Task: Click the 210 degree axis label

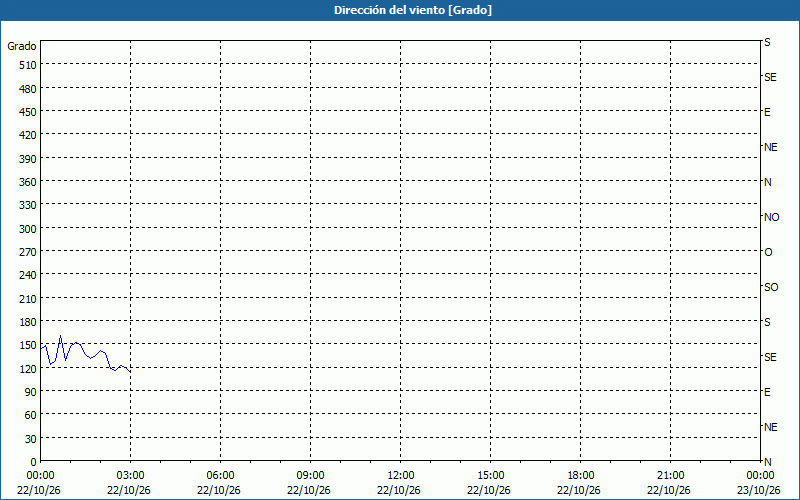Action: [28, 299]
